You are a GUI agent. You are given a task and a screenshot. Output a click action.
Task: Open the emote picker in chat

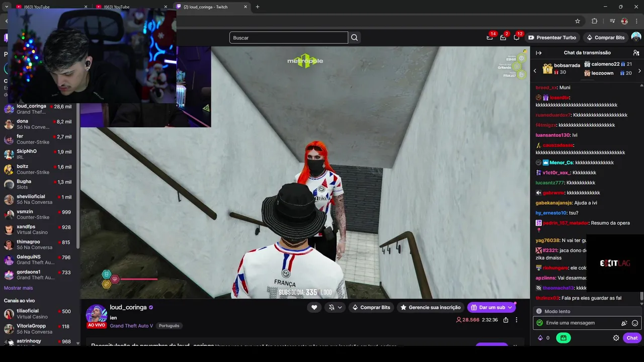[x=635, y=323]
